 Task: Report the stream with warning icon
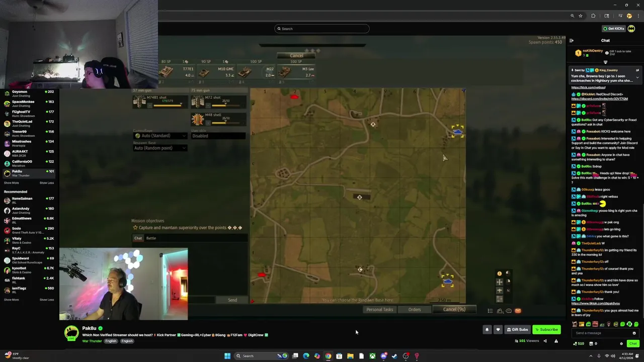tap(556, 341)
